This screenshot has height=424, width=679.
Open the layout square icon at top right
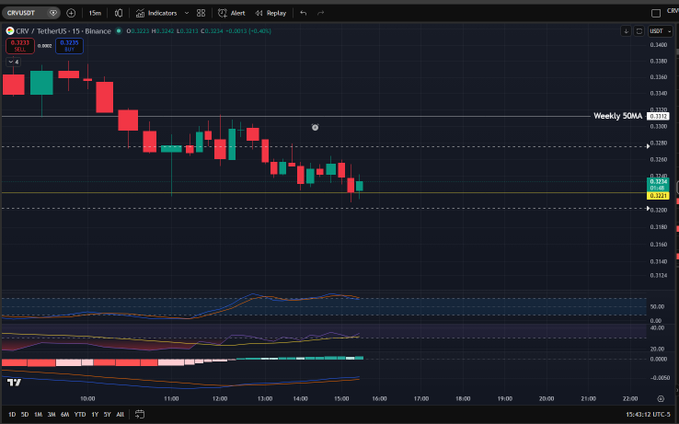click(656, 13)
